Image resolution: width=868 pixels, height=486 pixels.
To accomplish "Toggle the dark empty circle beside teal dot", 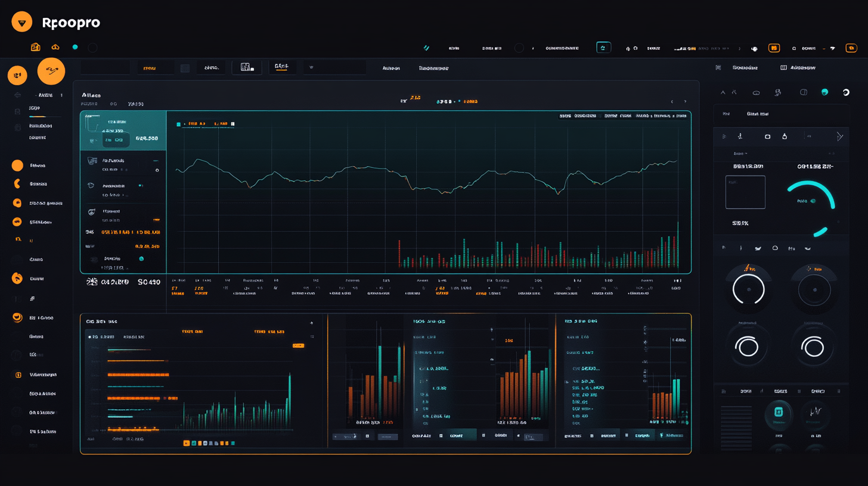I will [92, 48].
